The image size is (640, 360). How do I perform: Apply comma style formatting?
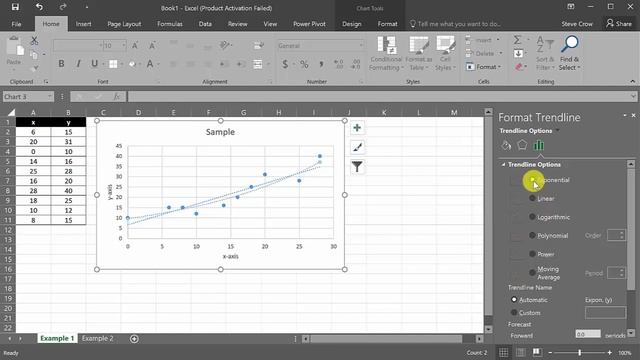(x=321, y=64)
